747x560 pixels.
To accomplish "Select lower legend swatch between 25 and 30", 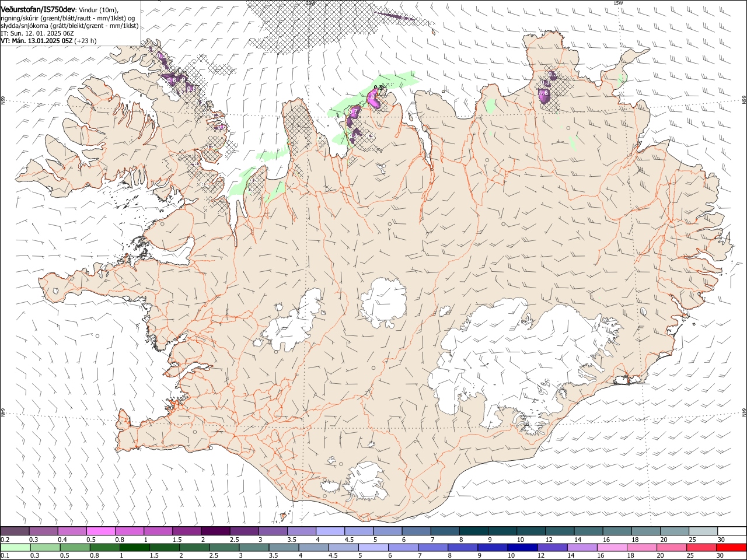I will coord(701,547).
